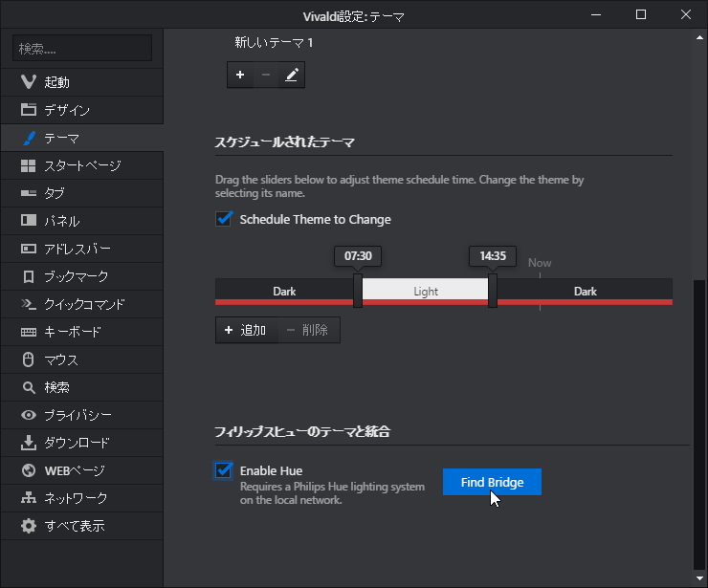This screenshot has width=708, height=588.
Task: Click the デザイン window icon
Action: [29, 110]
